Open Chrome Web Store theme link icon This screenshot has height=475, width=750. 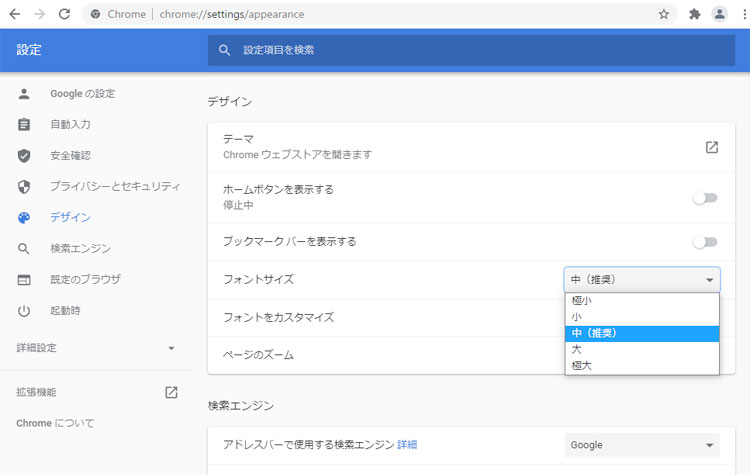711,147
